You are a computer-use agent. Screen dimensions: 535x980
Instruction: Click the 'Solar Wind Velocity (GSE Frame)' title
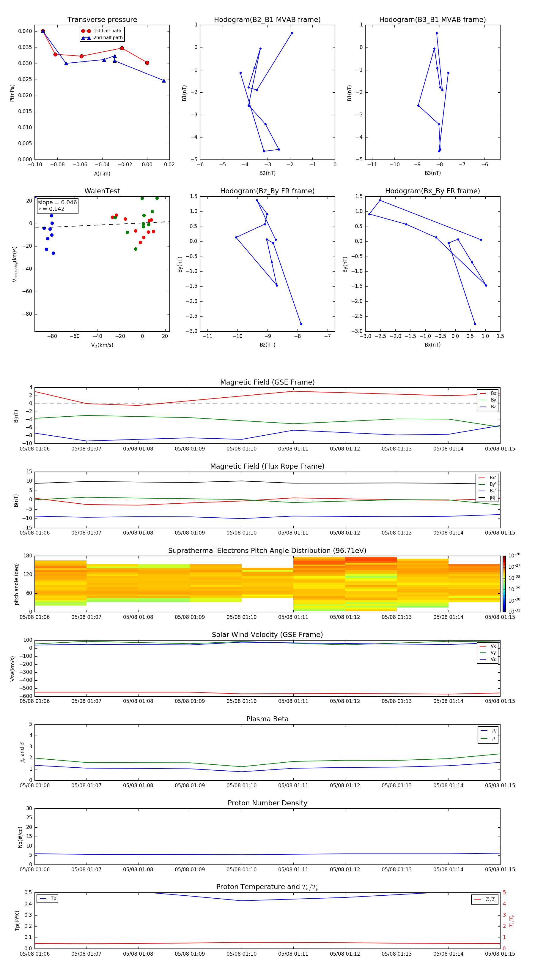tap(267, 635)
